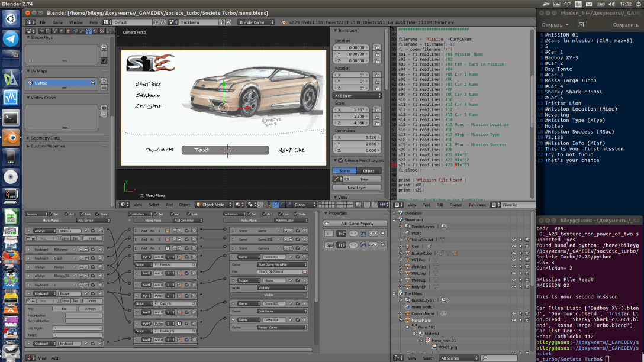Click the file browse icon beside track_01-7.blend
Screen dimensions: 644x362
coord(305,271)
